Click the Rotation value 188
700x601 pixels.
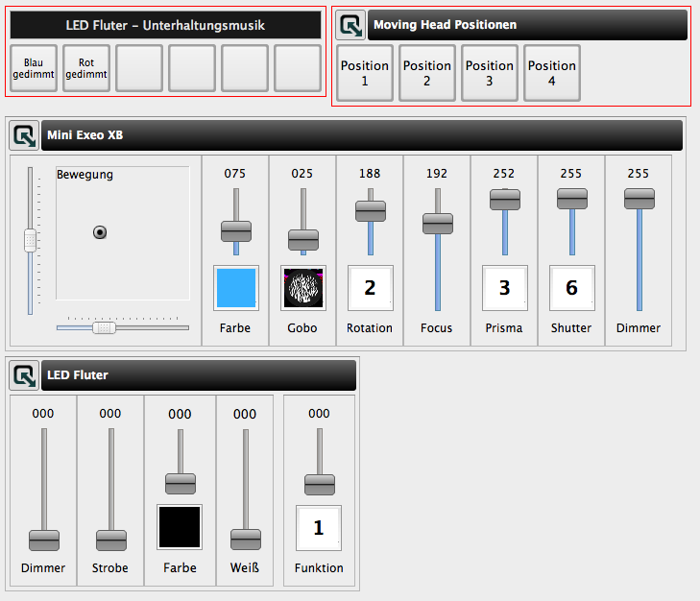tap(370, 173)
